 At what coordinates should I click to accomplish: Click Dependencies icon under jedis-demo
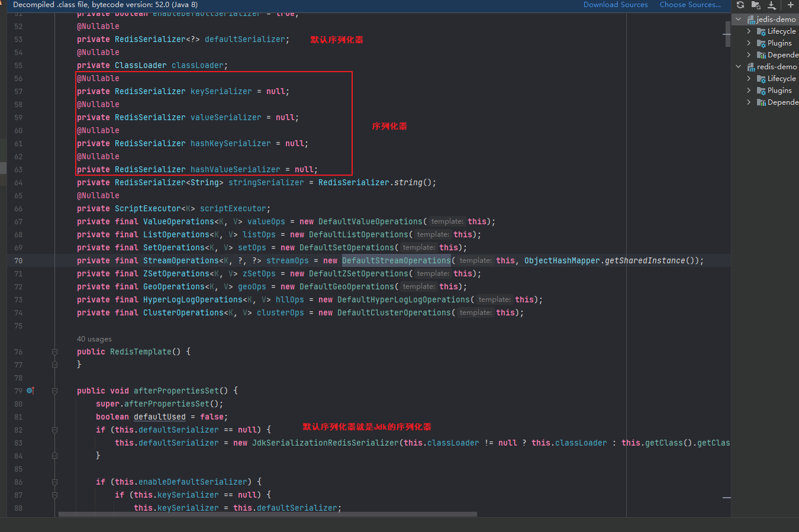pos(761,55)
